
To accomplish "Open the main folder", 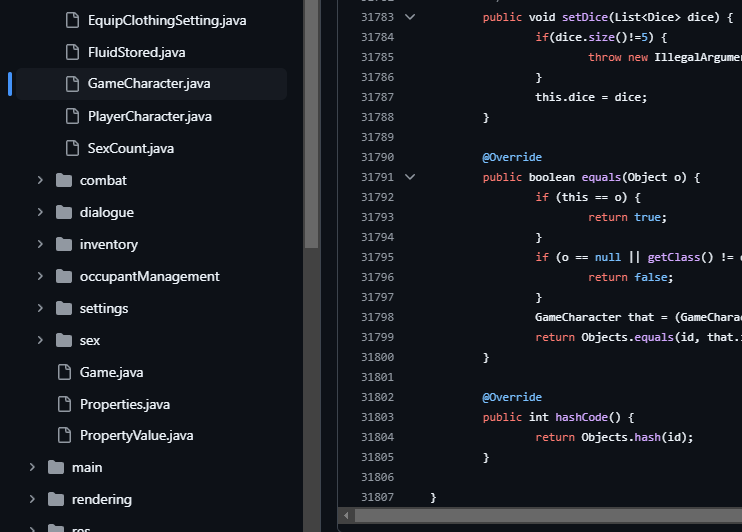I will pyautogui.click(x=87, y=468).
